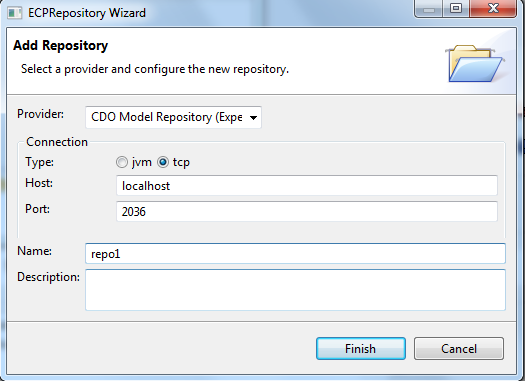Close the wizard with the red X
This screenshot has height=384, width=527.
[x=493, y=8]
